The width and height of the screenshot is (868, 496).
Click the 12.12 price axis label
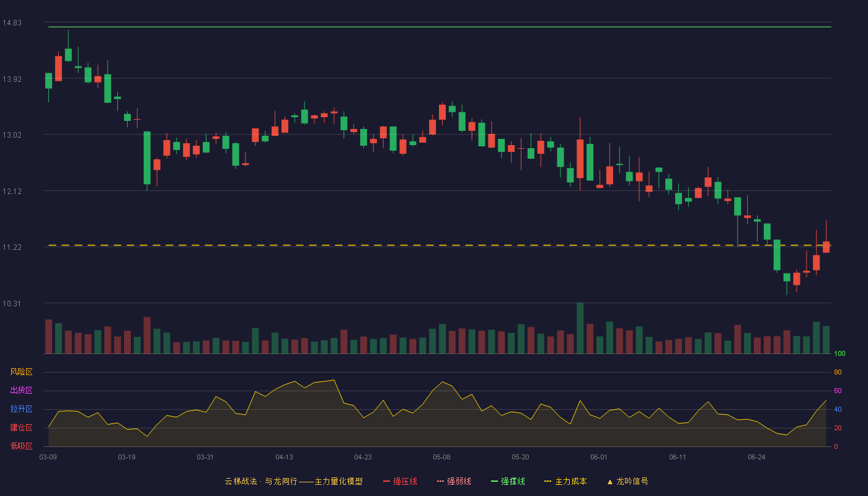12,191
